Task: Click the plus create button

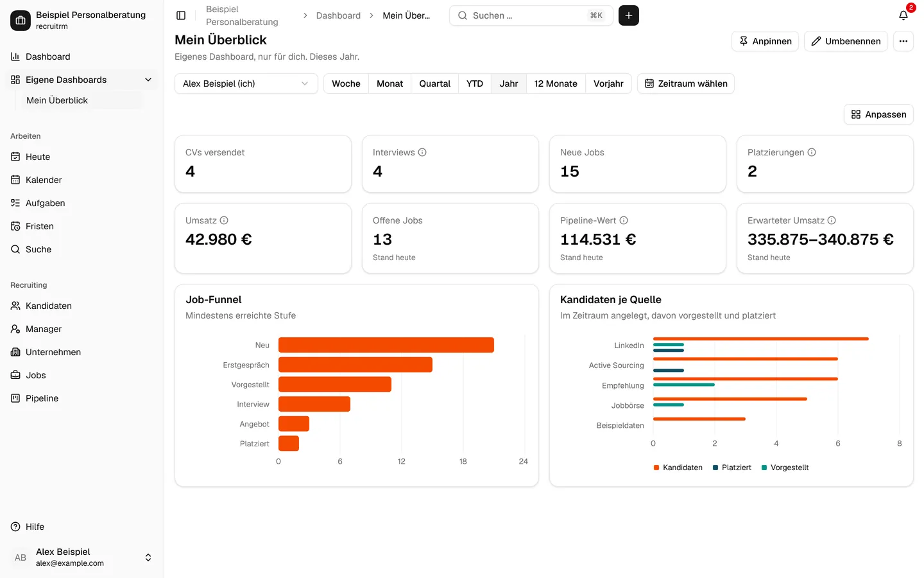Action: click(629, 15)
